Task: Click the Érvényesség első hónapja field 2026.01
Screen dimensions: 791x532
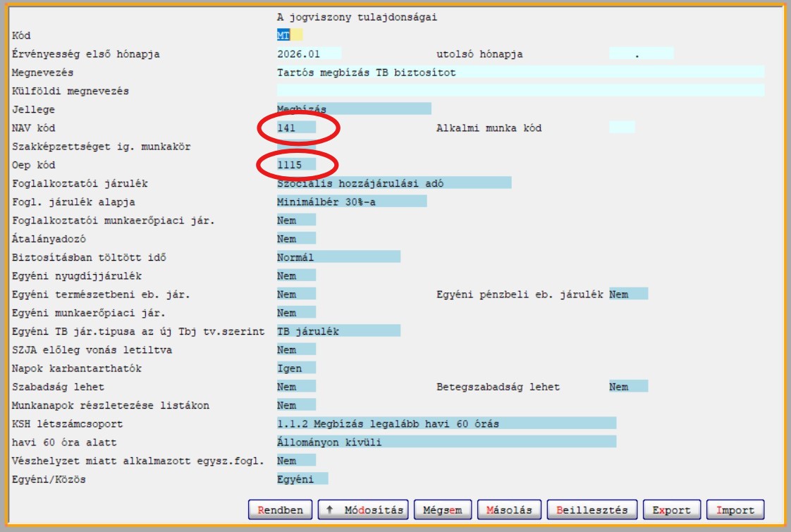Action: tap(309, 54)
